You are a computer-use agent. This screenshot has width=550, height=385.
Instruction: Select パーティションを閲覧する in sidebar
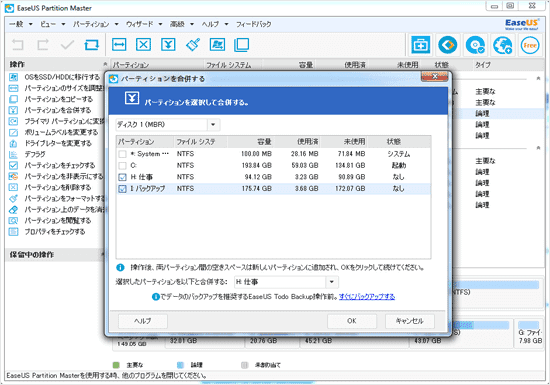(58, 221)
